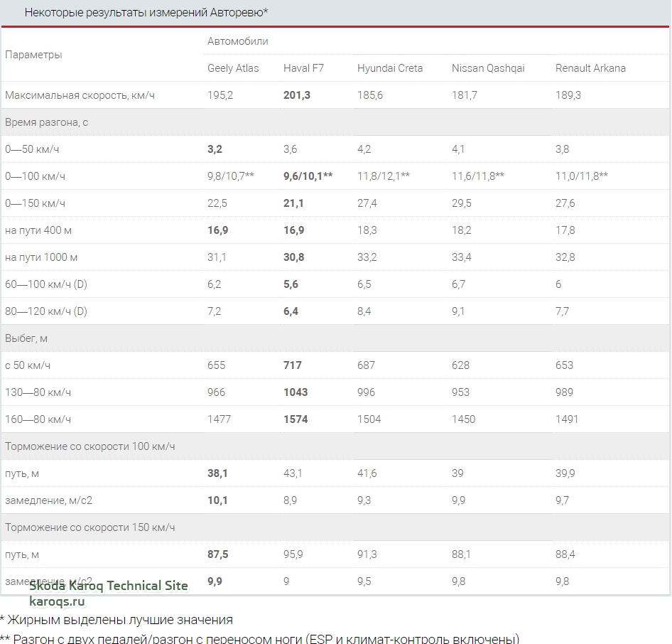Click the value '88,1'
The height and width of the screenshot is (644, 672).
tap(461, 554)
